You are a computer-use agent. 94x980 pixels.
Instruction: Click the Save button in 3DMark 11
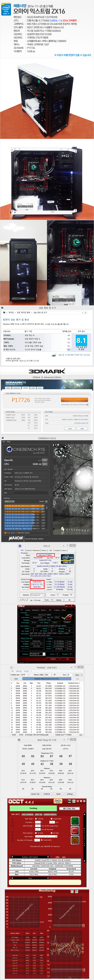pos(82,428)
